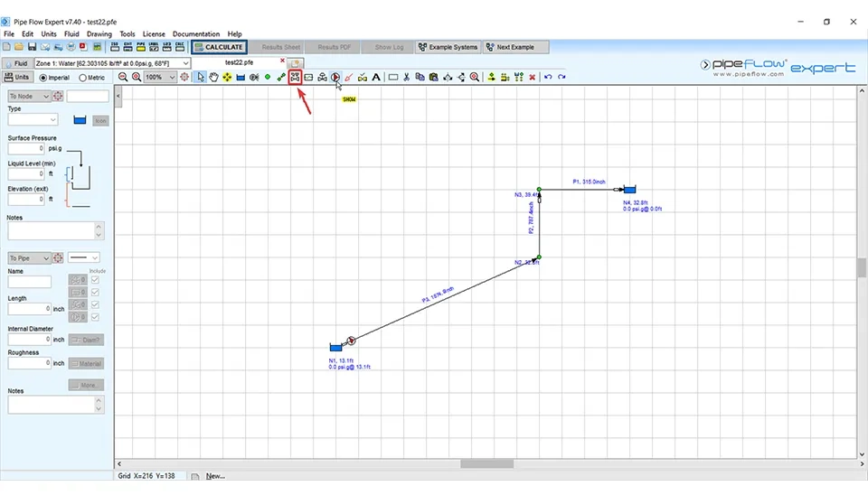Click the Zoom In magnifier icon

pos(137,78)
